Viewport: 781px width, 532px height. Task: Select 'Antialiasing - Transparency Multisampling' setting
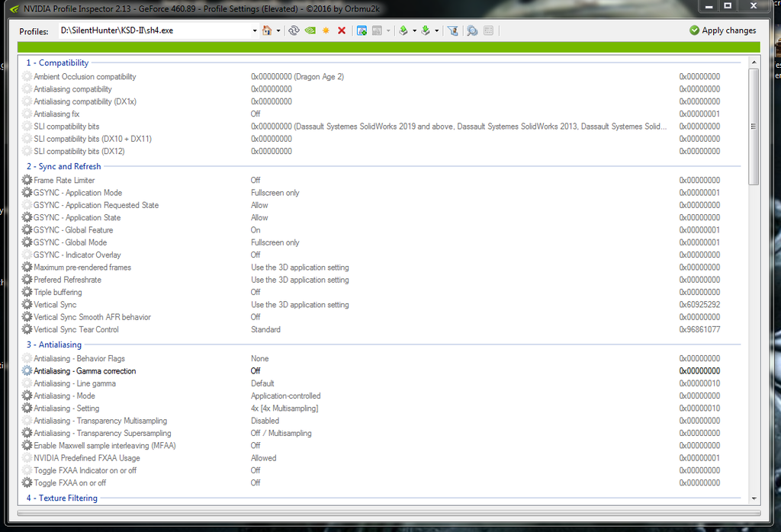click(101, 421)
